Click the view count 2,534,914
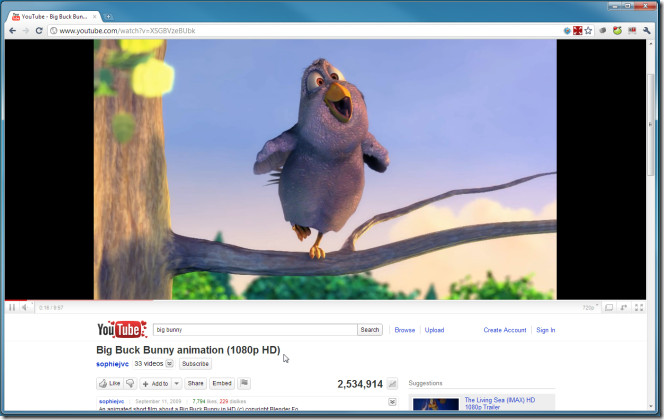Viewport: 664px width, 420px height. coord(360,384)
